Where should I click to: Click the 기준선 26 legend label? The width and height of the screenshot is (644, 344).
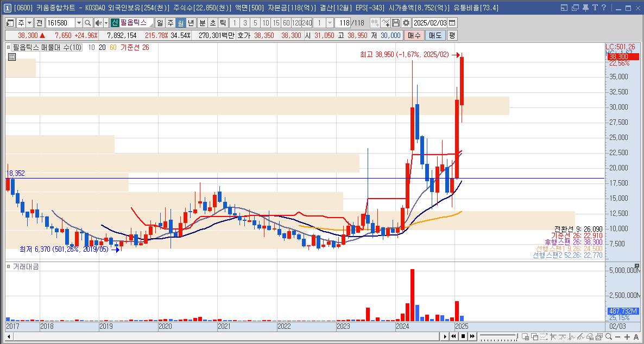[x=135, y=48]
